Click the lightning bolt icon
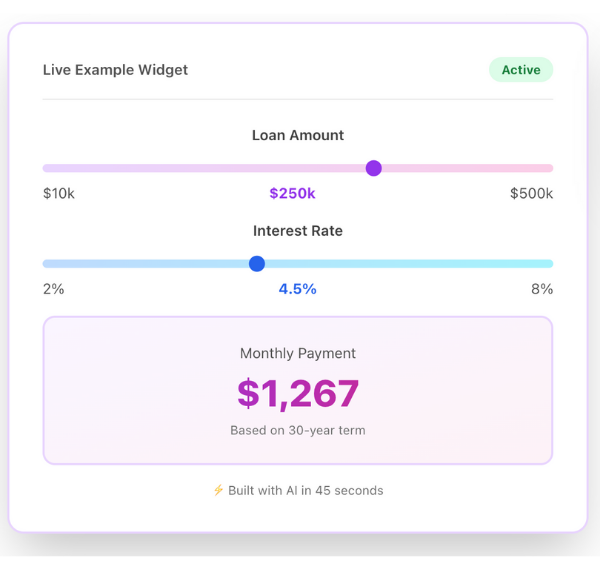 (218, 490)
